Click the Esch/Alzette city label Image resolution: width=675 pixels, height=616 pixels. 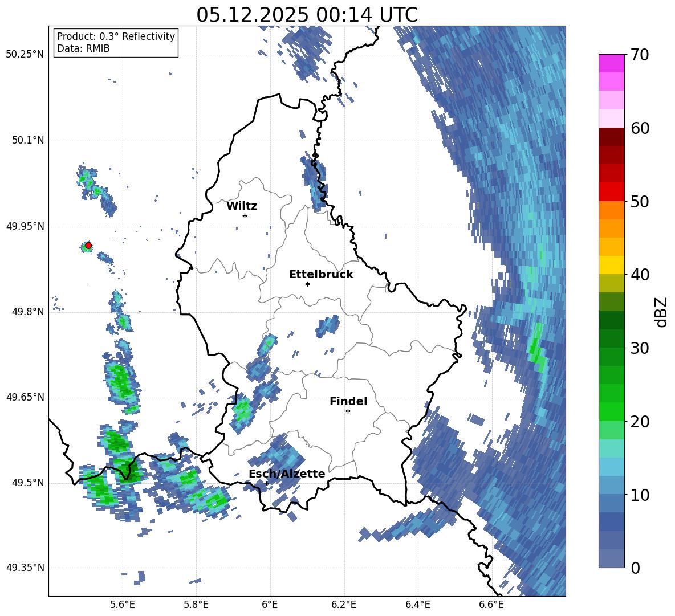click(287, 474)
